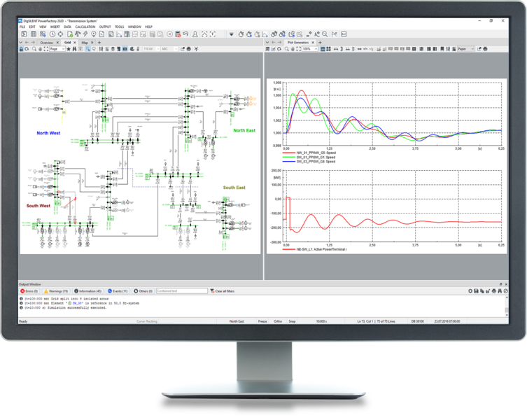The image size is (527, 420).
Task: Click the lightning bolt short-circuit icon
Action: click(85, 34)
